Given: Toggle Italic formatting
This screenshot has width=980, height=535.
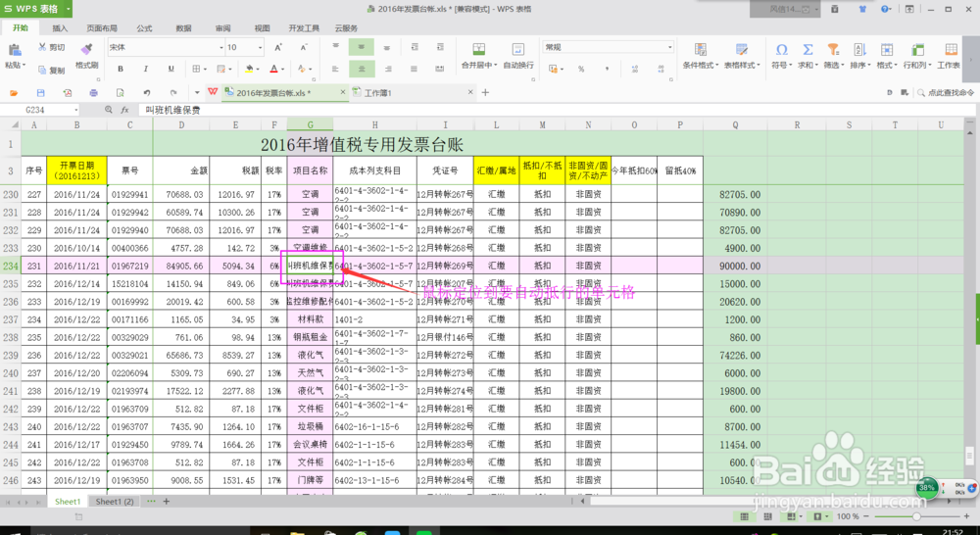Looking at the screenshot, I should click(146, 69).
